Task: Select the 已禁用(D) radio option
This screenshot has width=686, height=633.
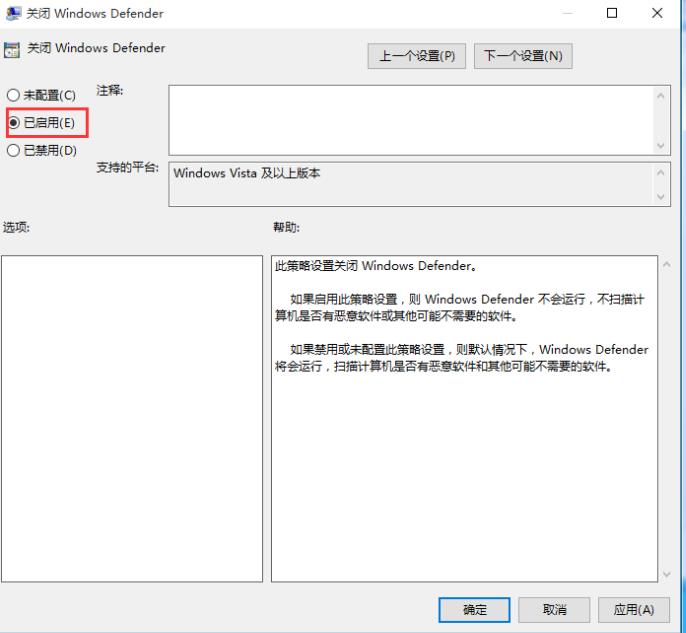Action: (42, 150)
